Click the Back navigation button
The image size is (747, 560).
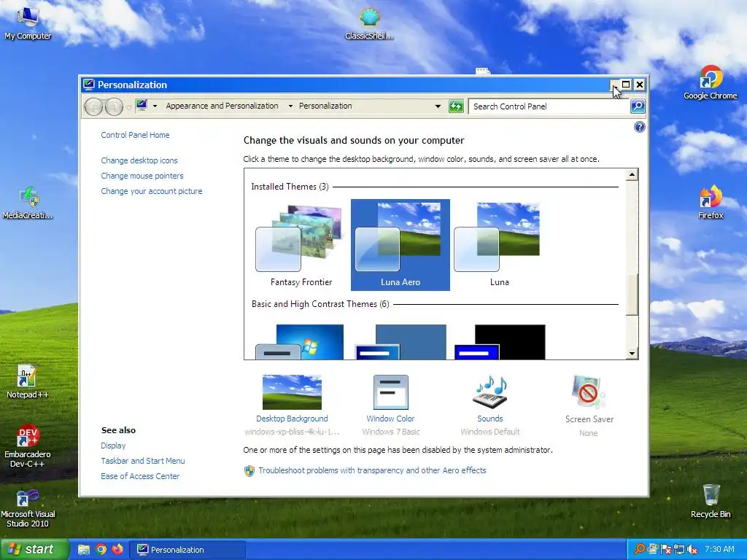[x=94, y=106]
